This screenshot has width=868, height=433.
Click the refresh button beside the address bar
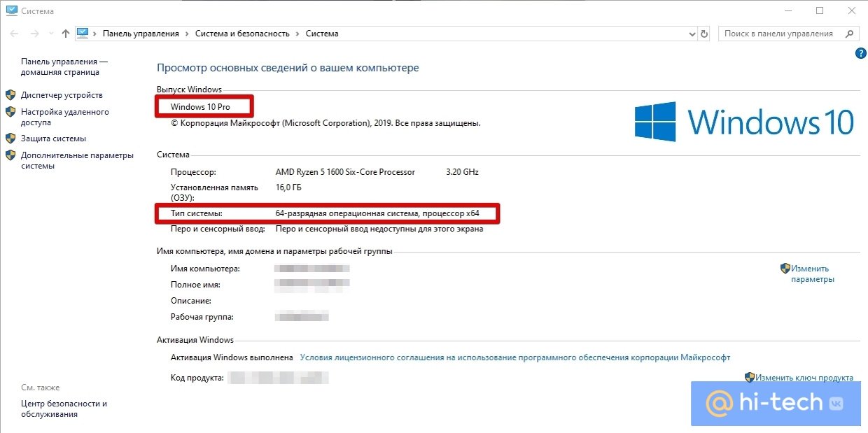(704, 34)
